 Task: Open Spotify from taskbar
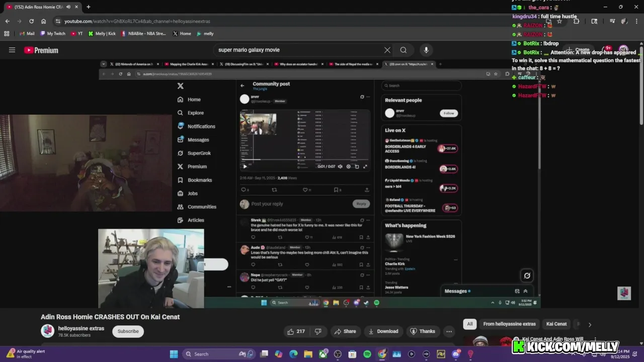pyautogui.click(x=367, y=354)
